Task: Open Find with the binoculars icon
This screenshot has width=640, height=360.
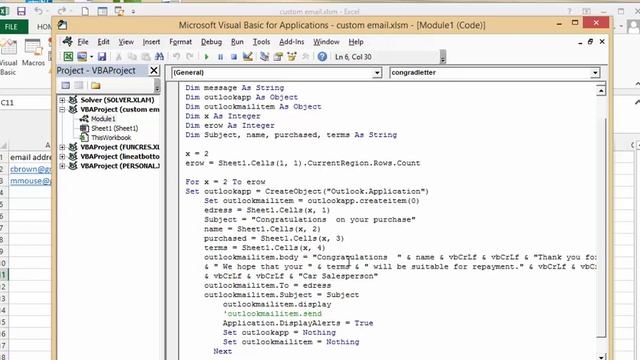Action: tap(159, 57)
